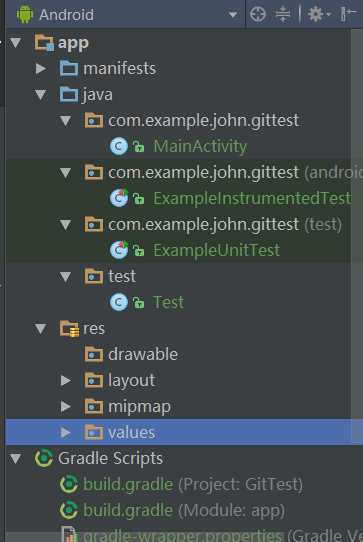Screen dimensions: 363x542
Task: Select build.gradle (Module: app)
Action: (184, 511)
